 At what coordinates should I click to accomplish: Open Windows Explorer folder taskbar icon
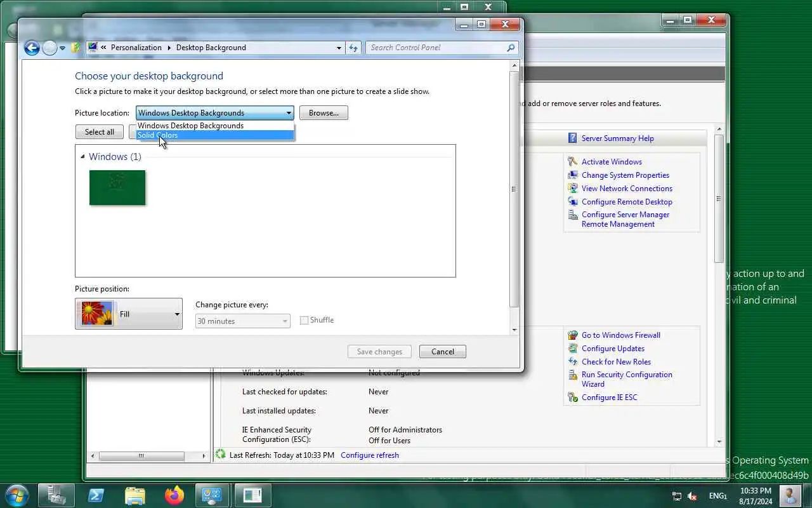(x=135, y=495)
